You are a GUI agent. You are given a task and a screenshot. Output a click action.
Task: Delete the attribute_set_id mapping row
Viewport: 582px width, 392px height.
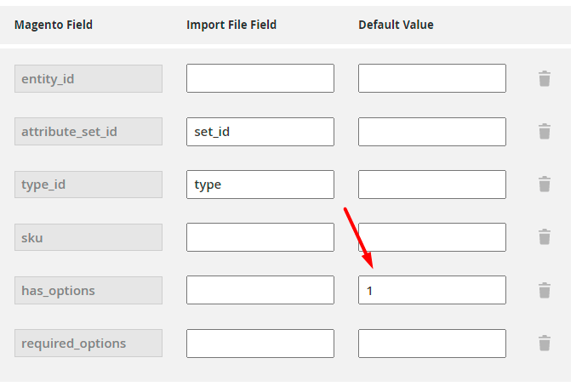pos(545,132)
